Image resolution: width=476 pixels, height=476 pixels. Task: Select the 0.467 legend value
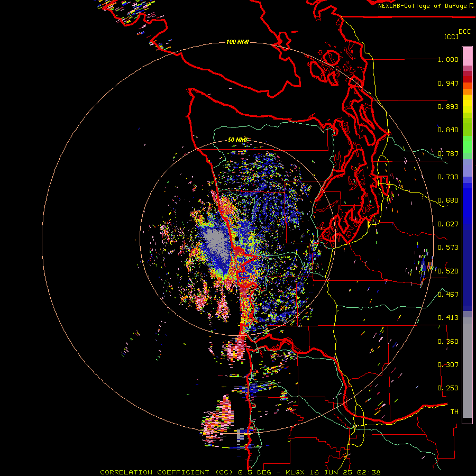448,295
